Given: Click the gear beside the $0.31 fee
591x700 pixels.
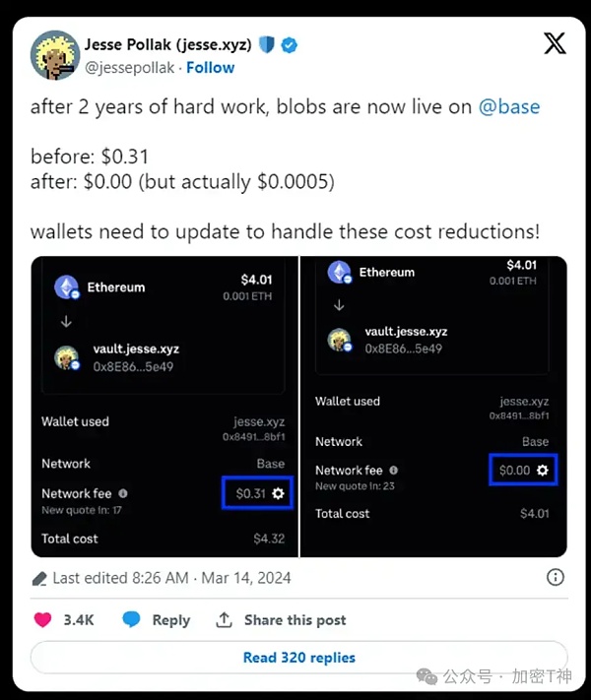Looking at the screenshot, I should [x=278, y=493].
